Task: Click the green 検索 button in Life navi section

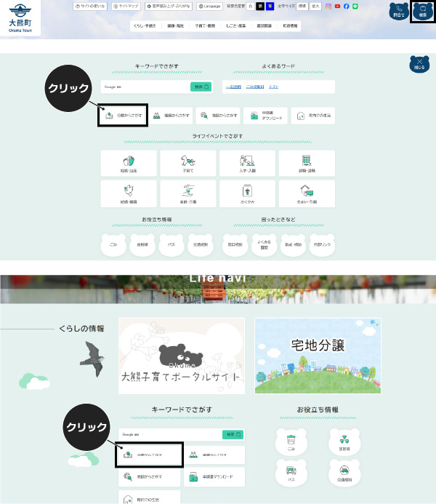Action: [233, 435]
